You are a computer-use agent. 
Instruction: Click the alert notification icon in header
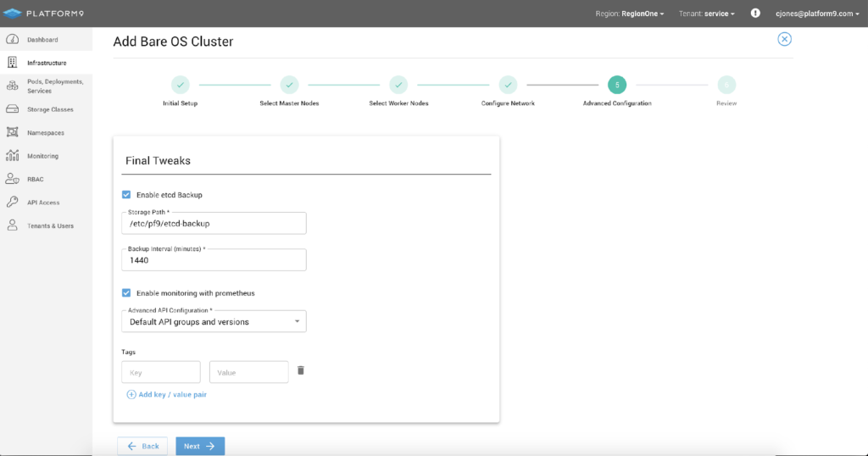[x=755, y=14]
